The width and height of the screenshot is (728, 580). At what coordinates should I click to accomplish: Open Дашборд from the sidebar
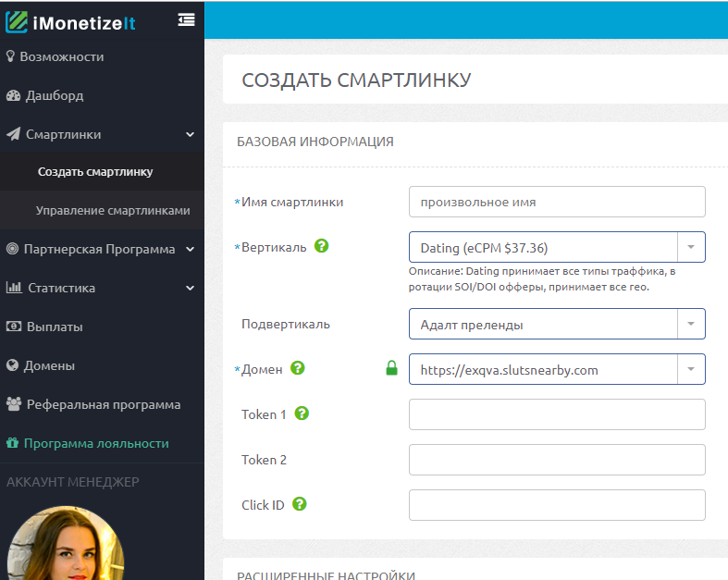click(x=54, y=95)
